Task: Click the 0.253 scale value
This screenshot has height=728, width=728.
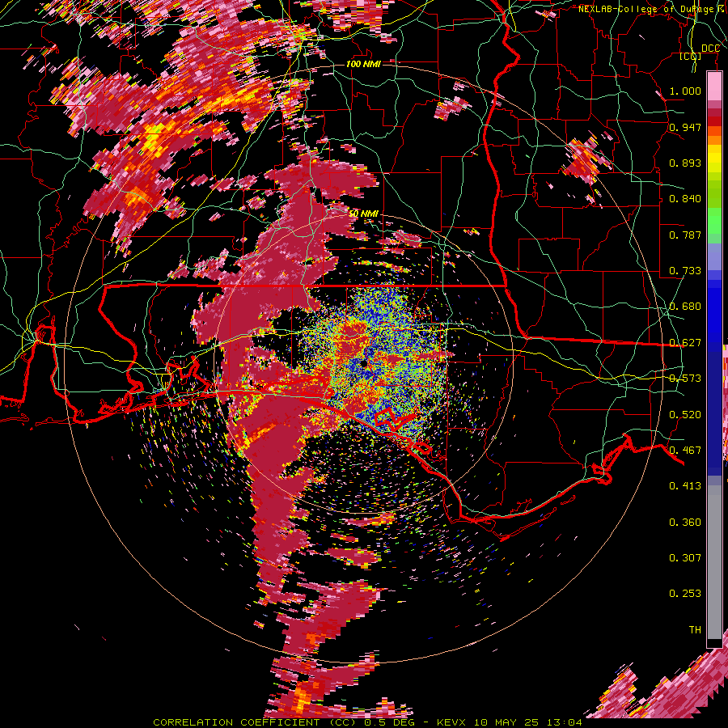Action: (685, 594)
